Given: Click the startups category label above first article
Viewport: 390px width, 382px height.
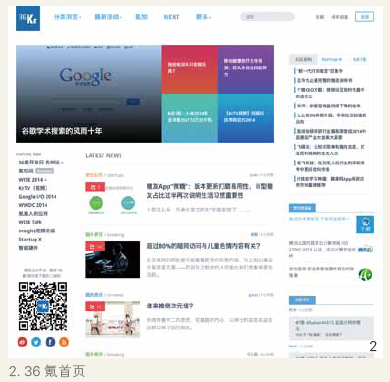Looking at the screenshot, I should pyautogui.click(x=116, y=175).
